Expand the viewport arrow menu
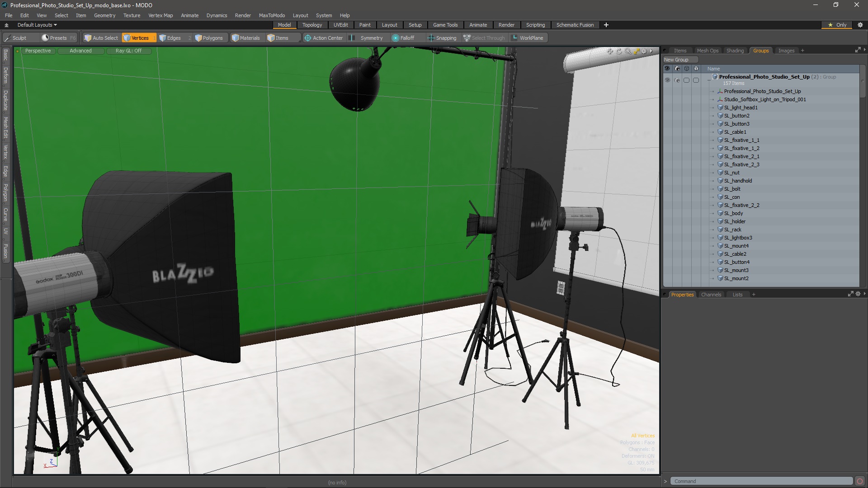The image size is (868, 488). coord(651,51)
